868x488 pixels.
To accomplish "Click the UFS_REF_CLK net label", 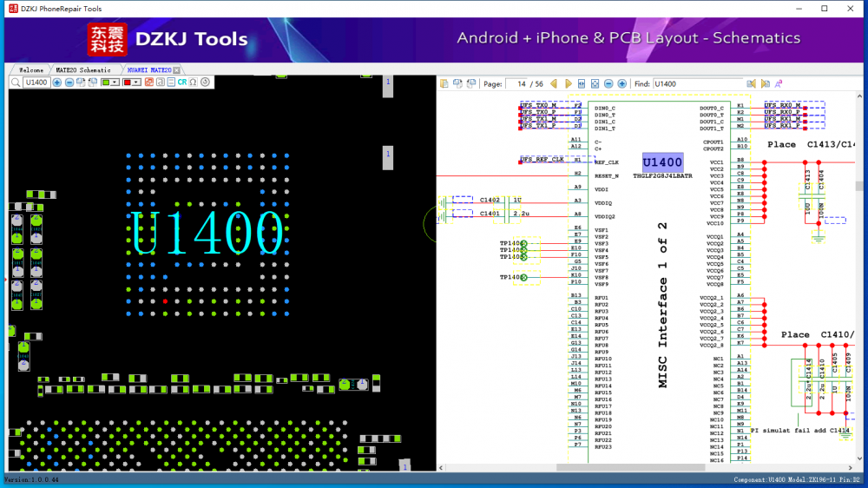I will 542,160.
